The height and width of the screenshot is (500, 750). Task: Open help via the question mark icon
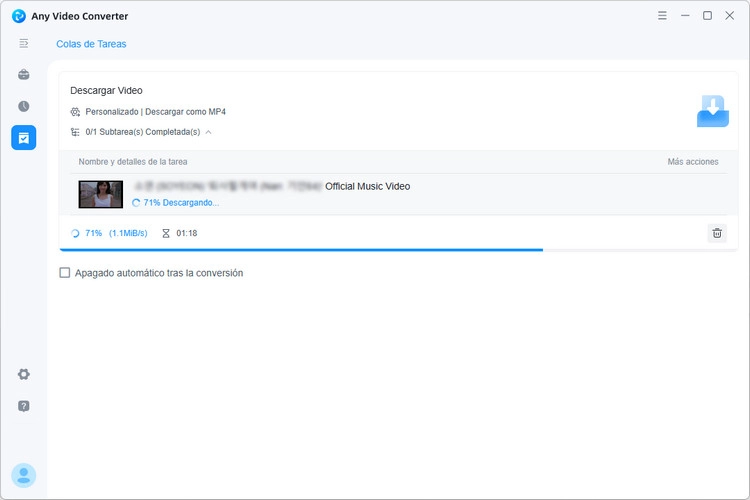23,406
